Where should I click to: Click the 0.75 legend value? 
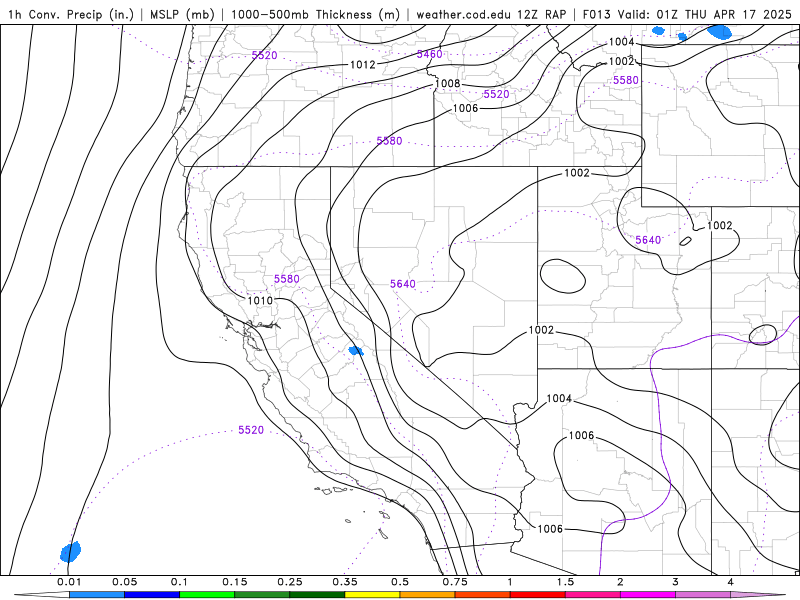click(x=455, y=582)
